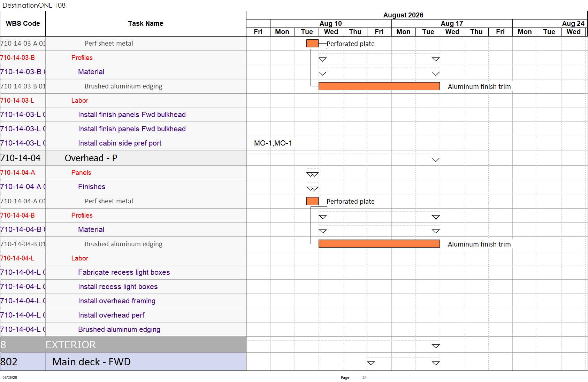Screen dimensions: 588x382
Task: Select the Fabricate recess light boxes task
Action: [x=123, y=272]
